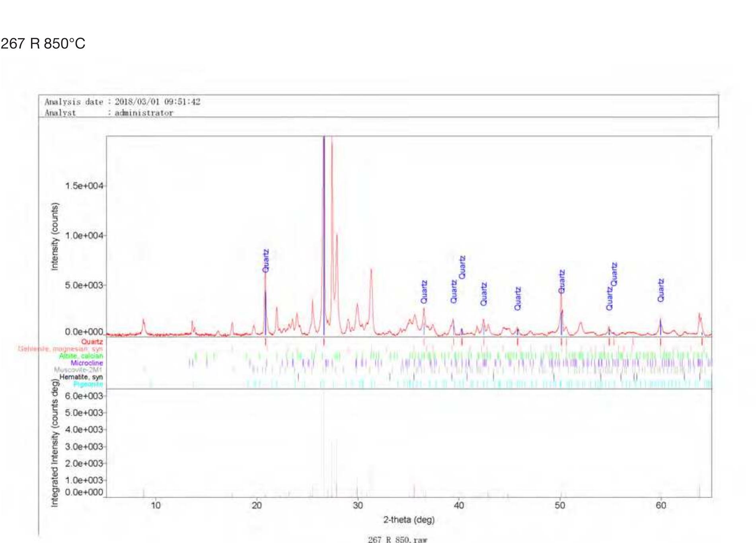This screenshot has width=756, height=543.
Task: Click the Quartz peak label near 60 degrees
Action: pos(661,290)
